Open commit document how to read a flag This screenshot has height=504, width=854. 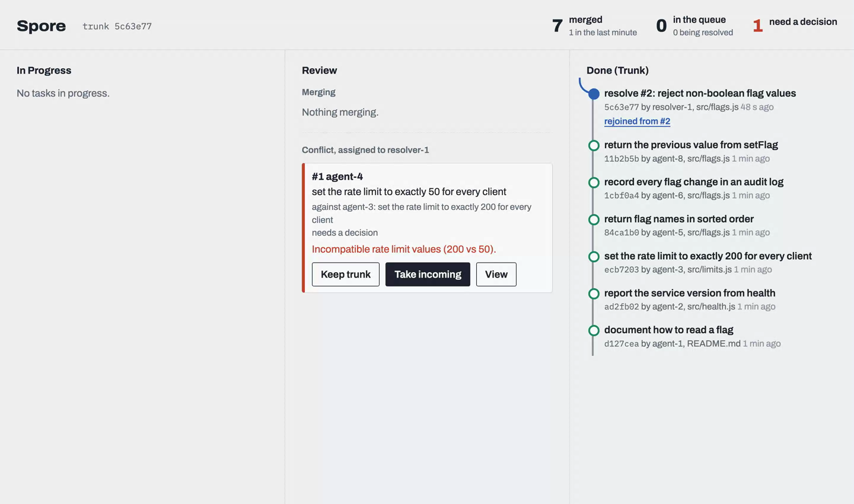pos(669,330)
